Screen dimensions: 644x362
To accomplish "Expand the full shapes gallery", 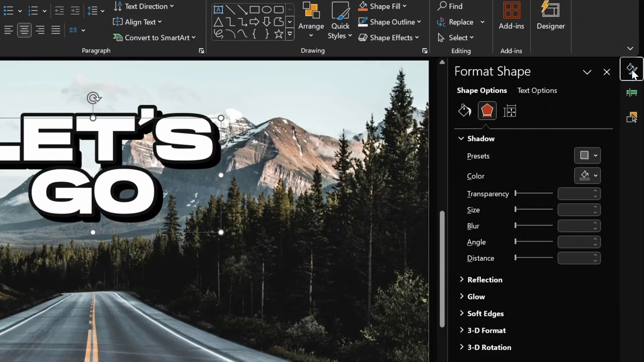I will pos(290,34).
